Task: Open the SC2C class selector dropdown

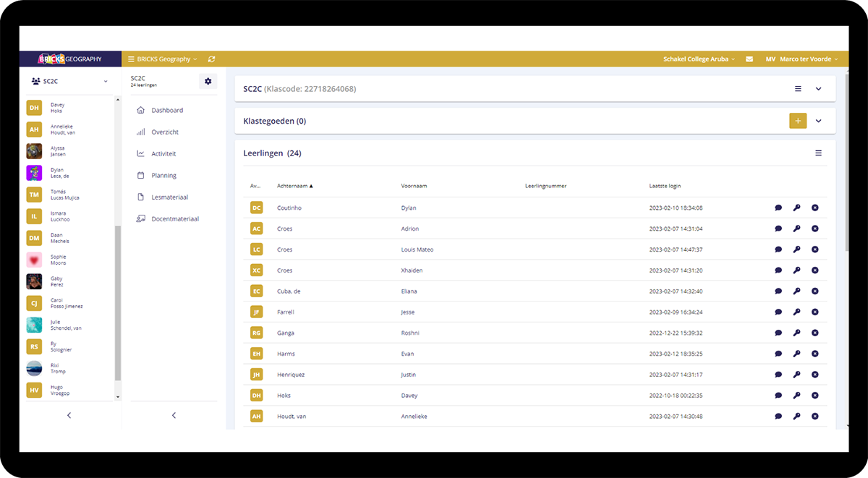Action: (69, 82)
